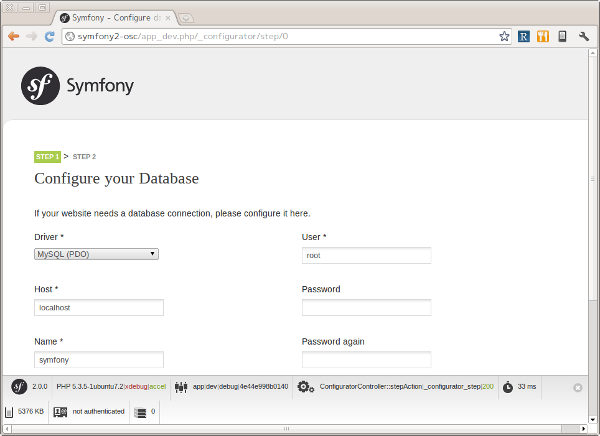Select the Symfony - Configure browser tab
The image size is (600, 436).
pyautogui.click(x=115, y=18)
